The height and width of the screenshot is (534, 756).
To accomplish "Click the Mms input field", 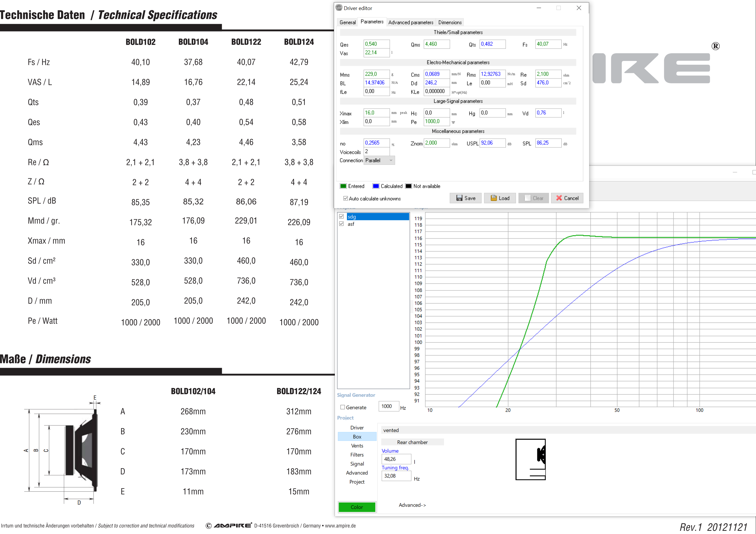I will (x=376, y=74).
